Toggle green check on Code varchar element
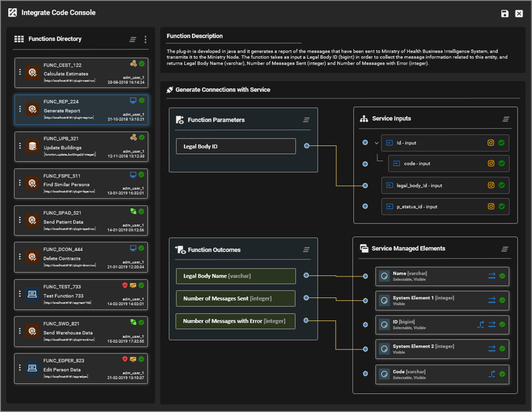 click(502, 374)
